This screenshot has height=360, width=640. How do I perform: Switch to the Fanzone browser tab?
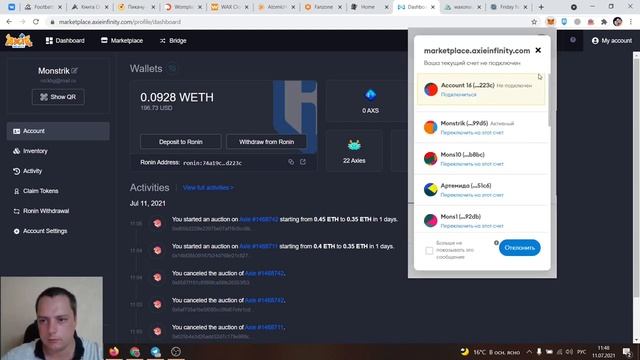323,7
